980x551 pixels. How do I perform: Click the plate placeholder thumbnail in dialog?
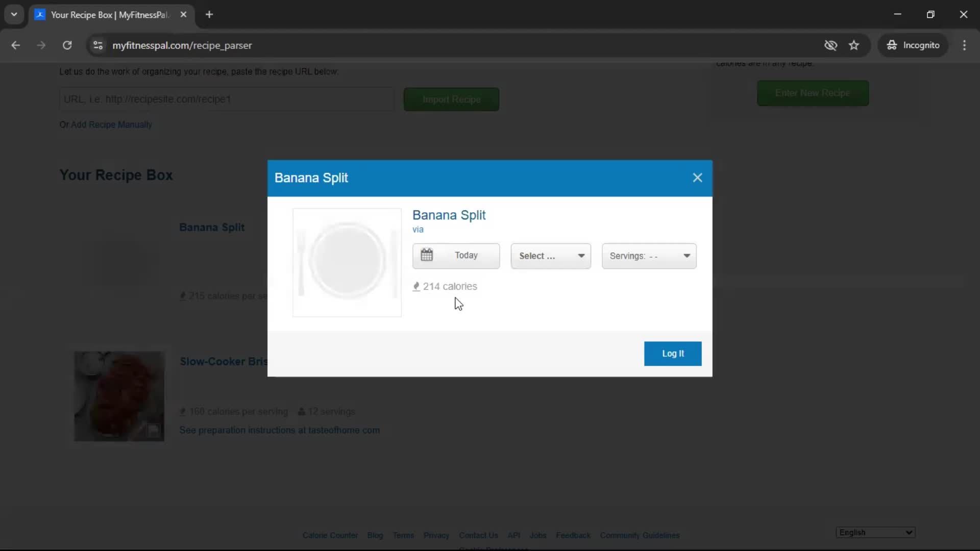pos(347,262)
